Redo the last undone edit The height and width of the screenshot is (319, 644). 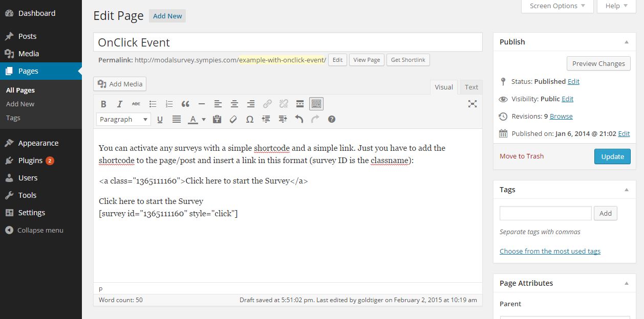pyautogui.click(x=315, y=119)
